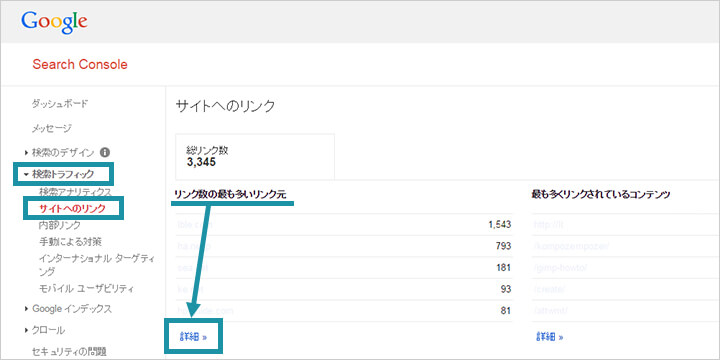720x360 pixels.
Task: Open モバイル ユーザビリティ item
Action: pos(87,289)
